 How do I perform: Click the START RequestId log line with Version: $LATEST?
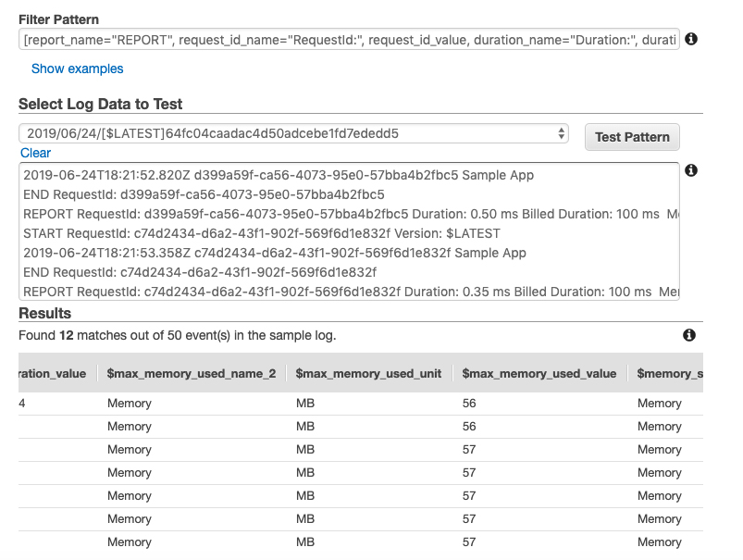coord(262,234)
